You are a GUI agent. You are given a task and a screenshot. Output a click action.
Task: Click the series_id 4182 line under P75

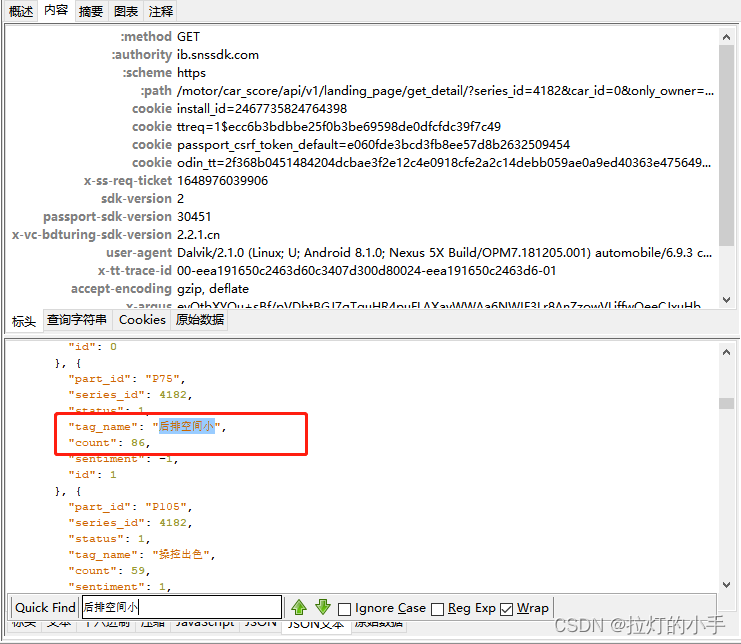[130, 395]
